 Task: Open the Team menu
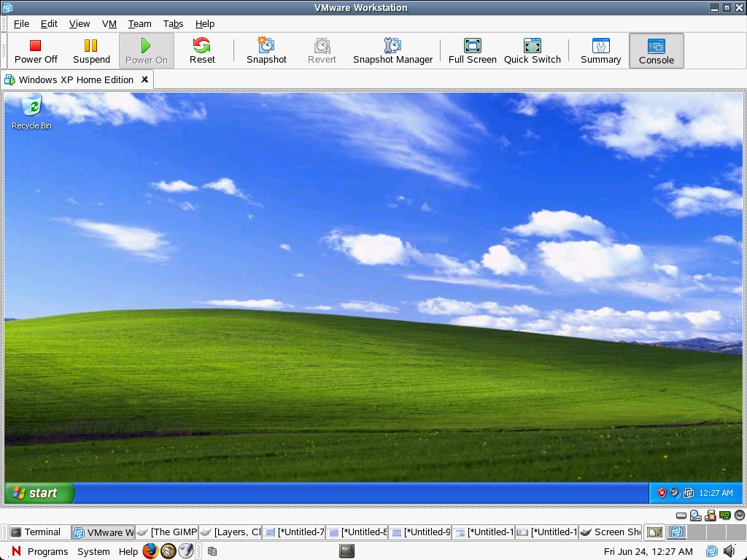pyautogui.click(x=139, y=23)
